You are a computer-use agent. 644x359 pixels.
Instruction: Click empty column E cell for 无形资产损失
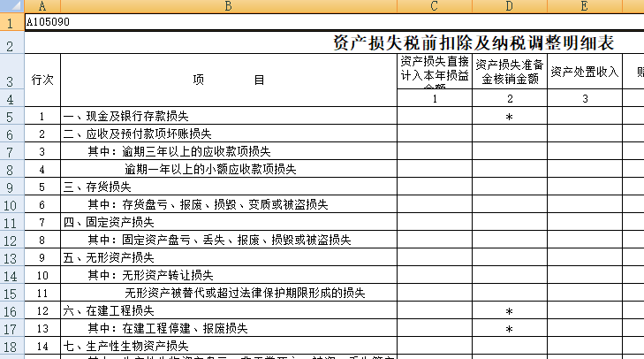tap(585, 257)
